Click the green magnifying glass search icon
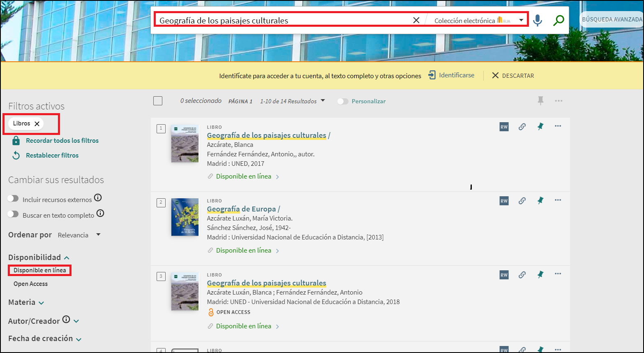Image resolution: width=644 pixels, height=353 pixels. tap(558, 20)
